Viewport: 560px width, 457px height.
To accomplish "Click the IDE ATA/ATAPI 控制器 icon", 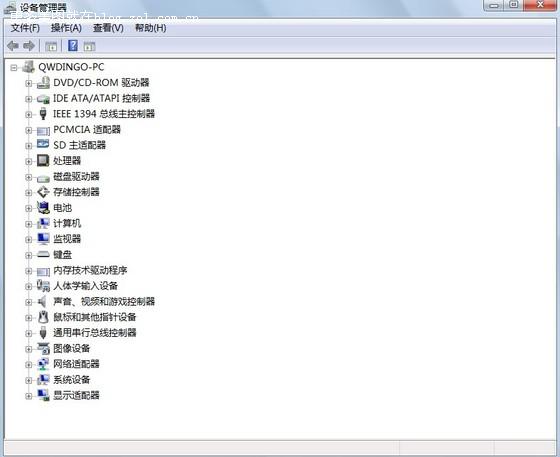I will coord(43,98).
